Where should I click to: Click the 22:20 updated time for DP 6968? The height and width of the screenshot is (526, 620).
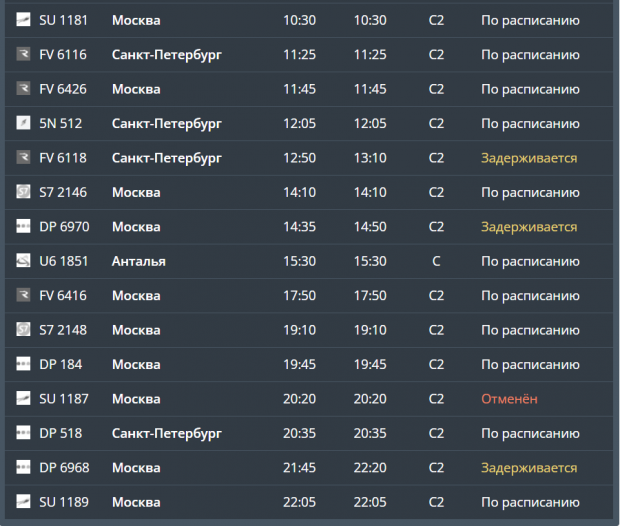[x=370, y=468]
